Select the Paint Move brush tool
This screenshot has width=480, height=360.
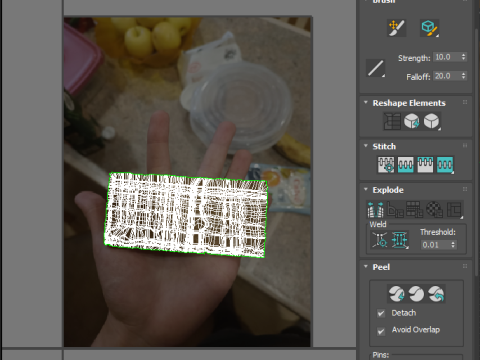397,28
